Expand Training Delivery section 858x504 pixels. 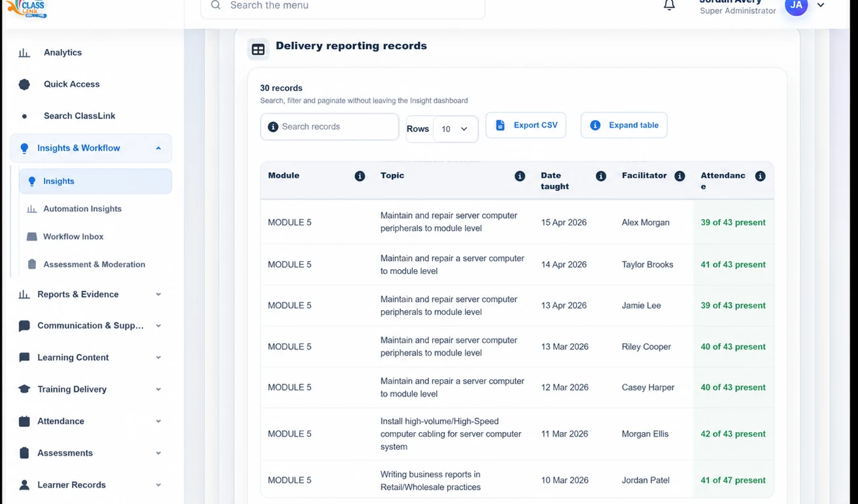click(91, 390)
